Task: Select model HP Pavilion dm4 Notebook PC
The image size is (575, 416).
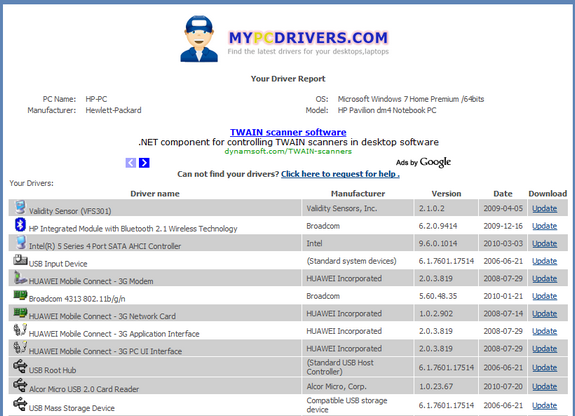Action: (x=387, y=110)
